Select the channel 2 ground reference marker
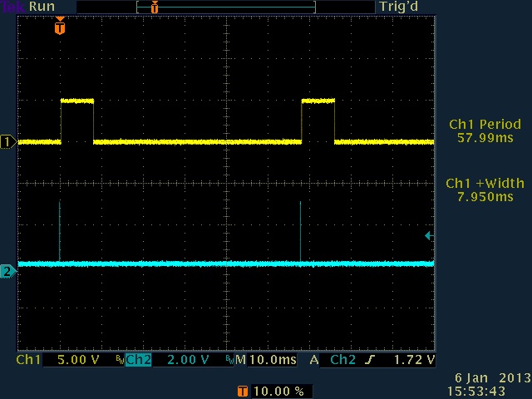 tap(8, 272)
